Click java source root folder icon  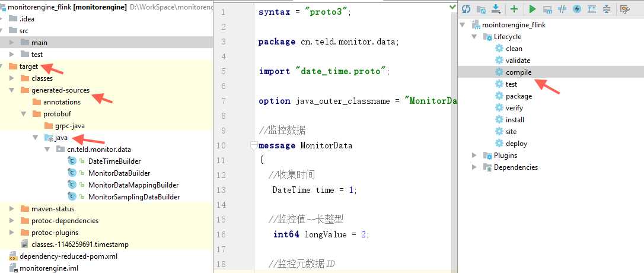click(x=49, y=138)
